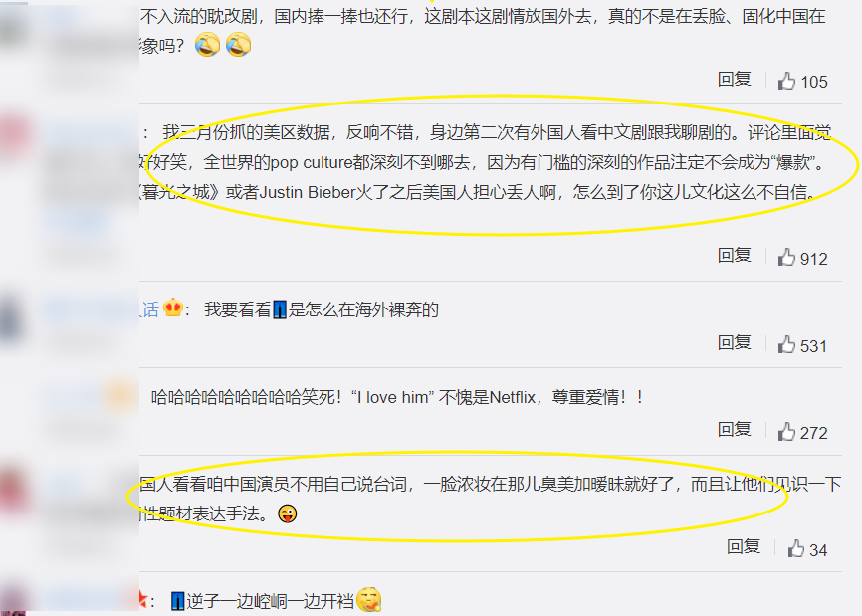This screenshot has width=862, height=616.
Task: Like the comment with 531 likes
Action: (x=786, y=345)
